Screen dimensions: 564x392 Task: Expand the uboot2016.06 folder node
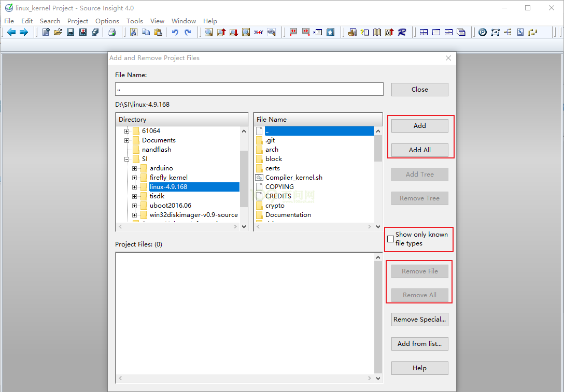pos(135,206)
